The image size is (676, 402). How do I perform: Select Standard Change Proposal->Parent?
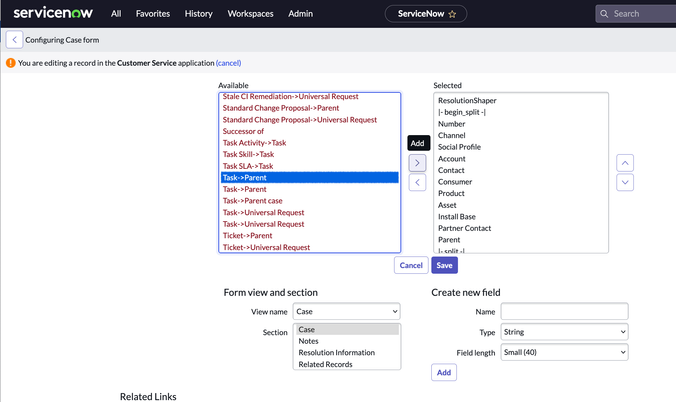point(310,108)
